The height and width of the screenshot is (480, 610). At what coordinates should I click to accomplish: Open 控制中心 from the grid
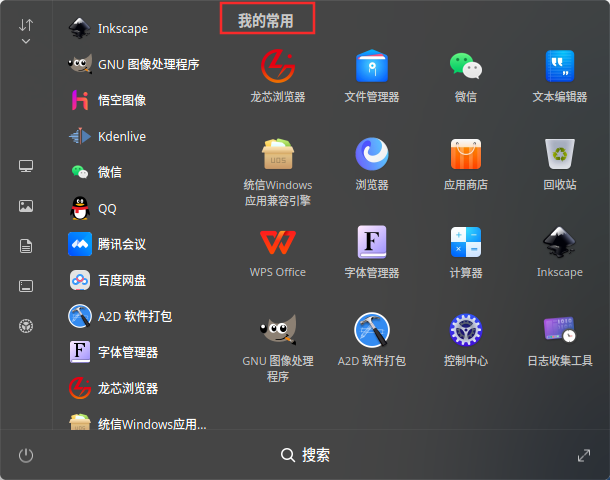(466, 340)
